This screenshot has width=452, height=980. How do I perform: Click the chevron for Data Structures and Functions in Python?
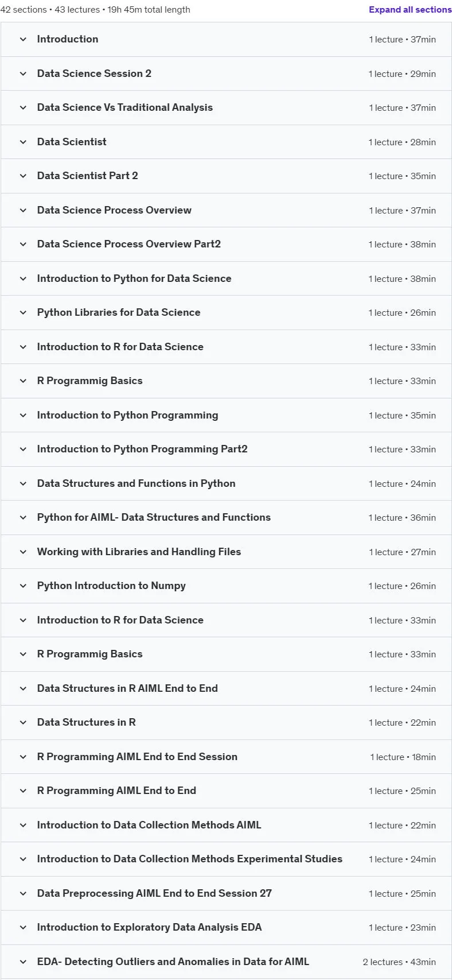click(x=23, y=483)
